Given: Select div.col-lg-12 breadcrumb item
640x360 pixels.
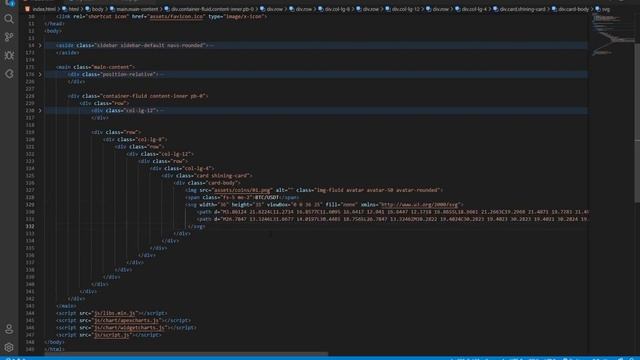Looking at the screenshot, I should 405,9.
